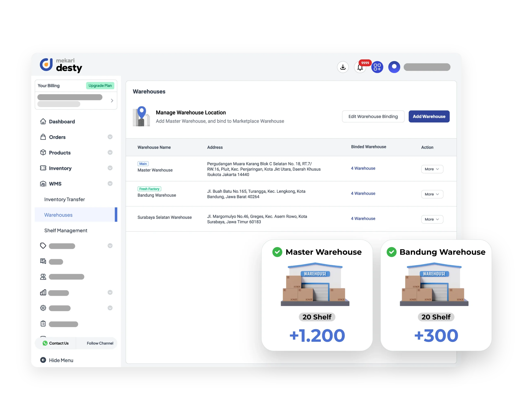Viewport: 523px width, 420px height.
Task: Open Bandung Warehouse's 4 Warehouse link
Action: pyautogui.click(x=363, y=193)
